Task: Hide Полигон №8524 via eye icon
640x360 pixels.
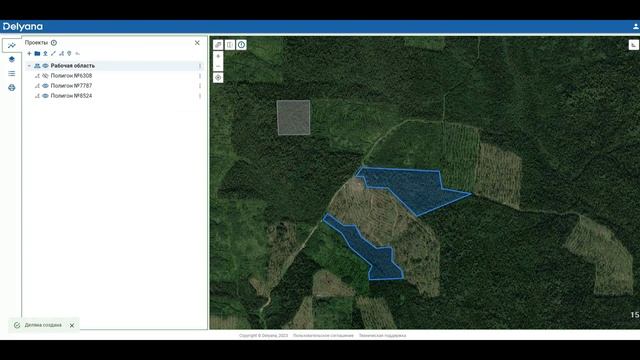Action: (x=45, y=96)
